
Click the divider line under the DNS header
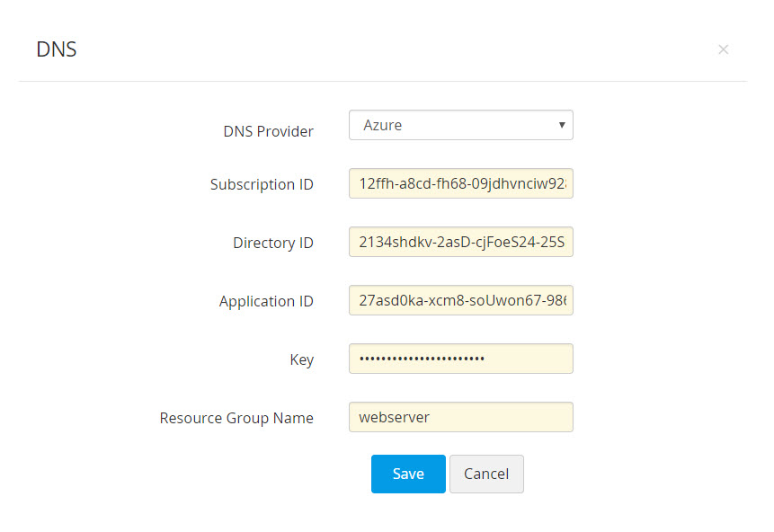[382, 82]
